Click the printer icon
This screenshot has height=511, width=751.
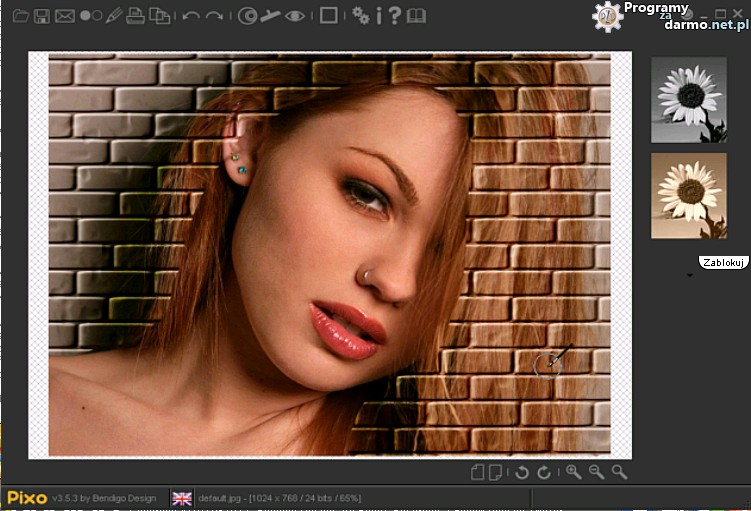coord(136,16)
